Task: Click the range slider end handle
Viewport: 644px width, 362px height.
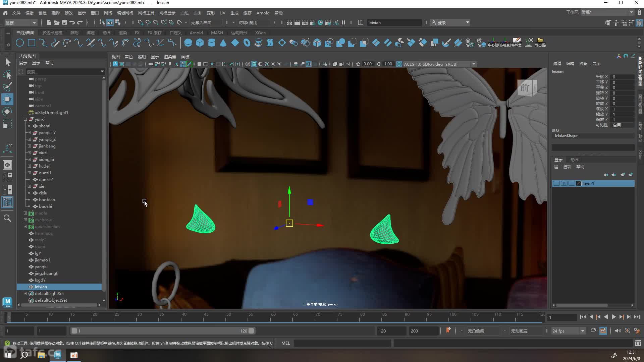Action: point(251,331)
